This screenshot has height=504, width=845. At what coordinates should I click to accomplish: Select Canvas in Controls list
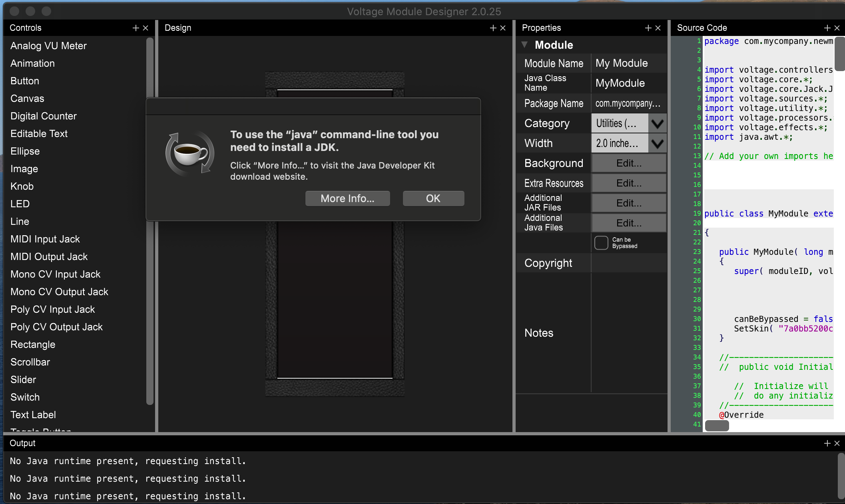coord(27,99)
